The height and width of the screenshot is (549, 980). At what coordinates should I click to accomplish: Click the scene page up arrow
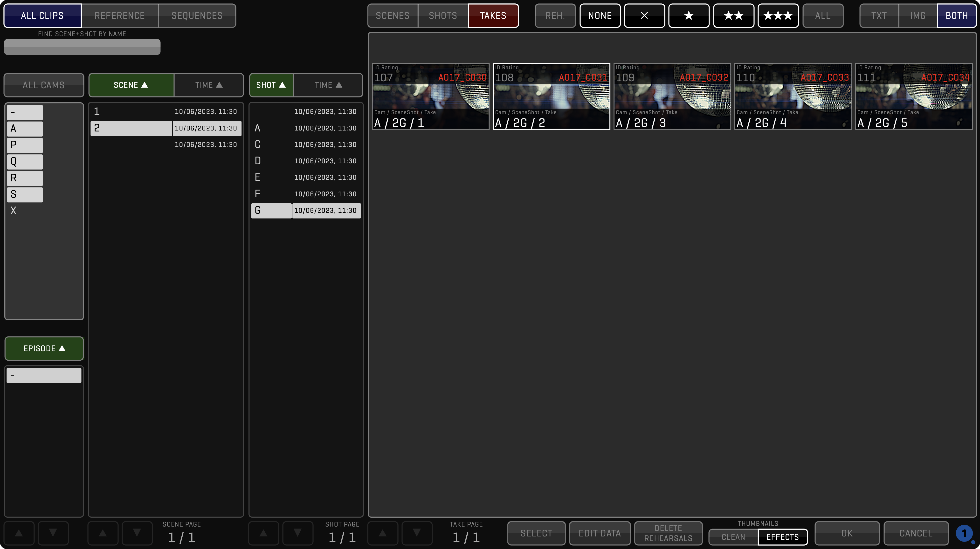click(x=103, y=533)
